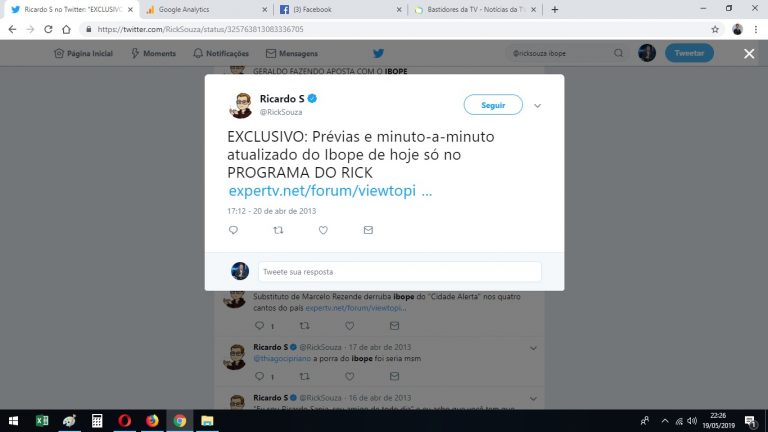Reload the page in Chrome
768x432 pixels.
(x=48, y=29)
